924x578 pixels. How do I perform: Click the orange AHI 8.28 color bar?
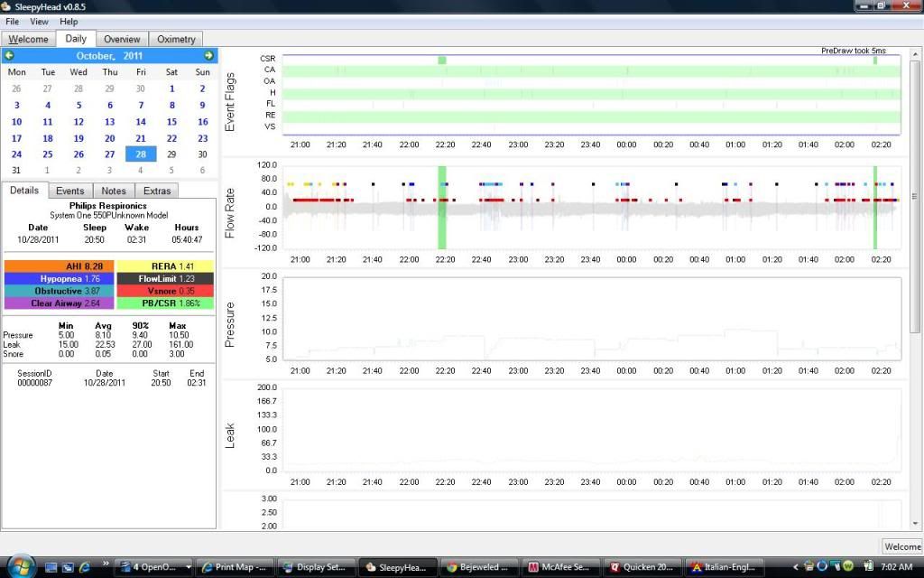[60, 266]
